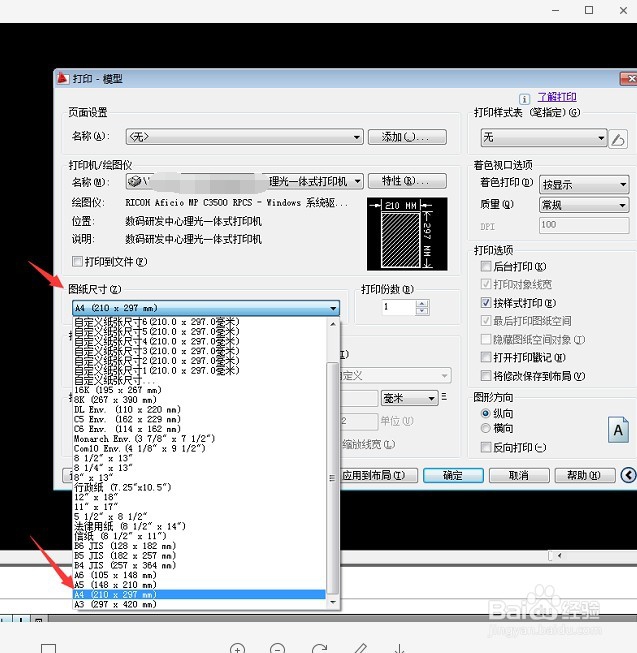Image resolution: width=637 pixels, height=653 pixels.
Task: Pick 12" x 18" paper size
Action: pyautogui.click(x=199, y=497)
